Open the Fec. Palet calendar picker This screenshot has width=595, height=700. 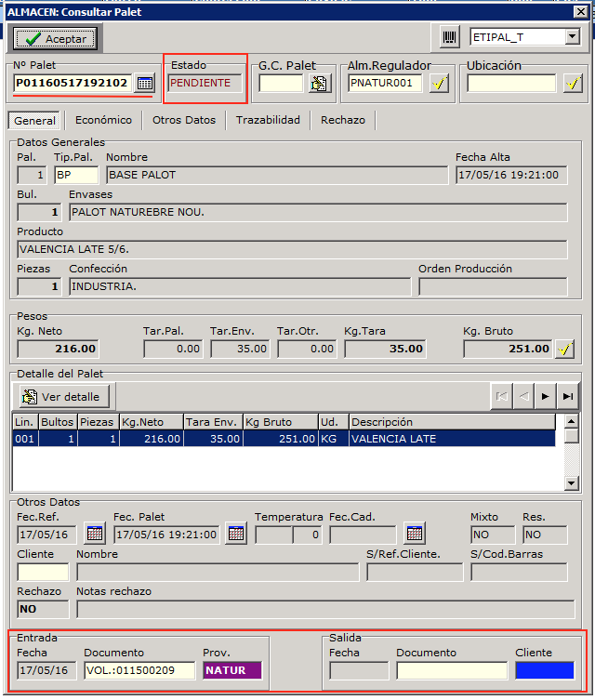(x=236, y=534)
